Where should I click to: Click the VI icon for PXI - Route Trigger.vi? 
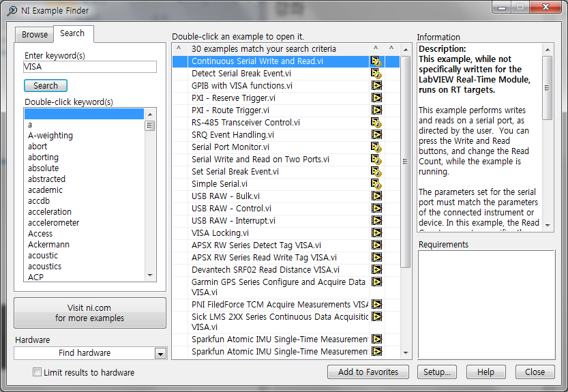(376, 110)
